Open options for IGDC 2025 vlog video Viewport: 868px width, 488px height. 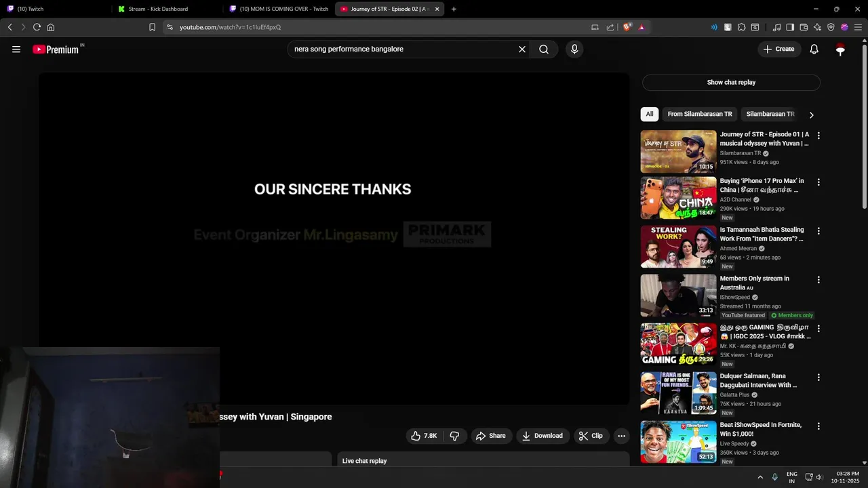818,329
